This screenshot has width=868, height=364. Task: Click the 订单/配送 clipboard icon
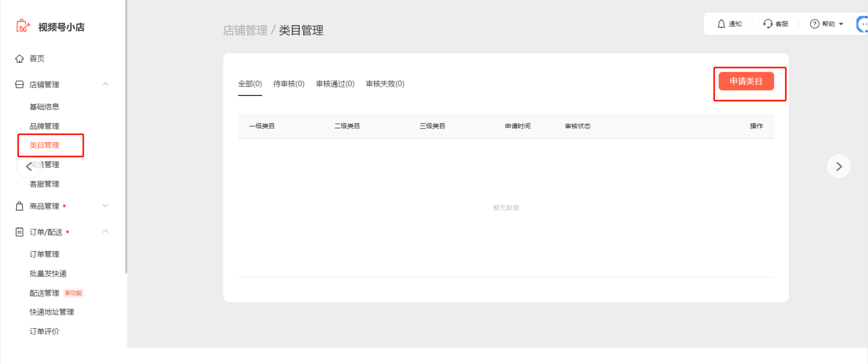tap(20, 232)
